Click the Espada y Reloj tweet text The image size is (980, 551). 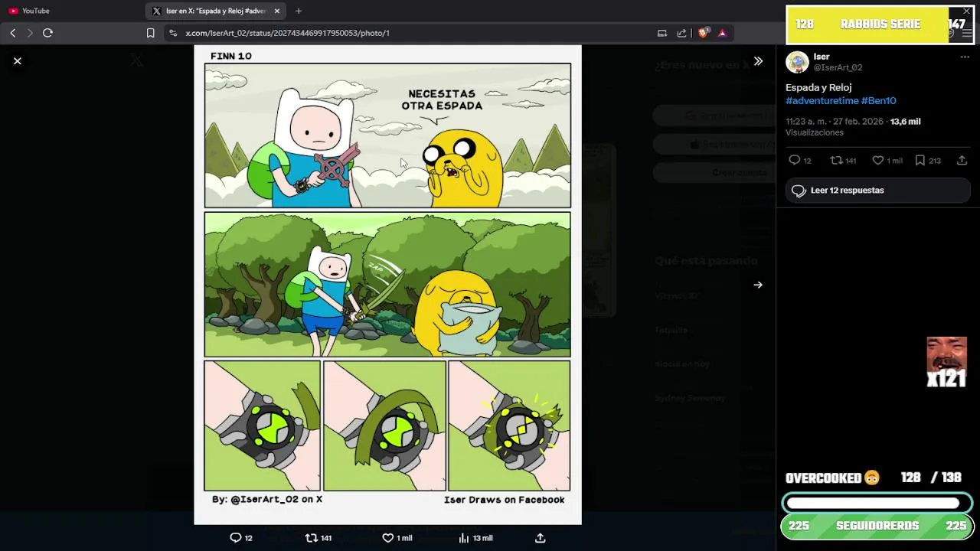pyautogui.click(x=818, y=87)
